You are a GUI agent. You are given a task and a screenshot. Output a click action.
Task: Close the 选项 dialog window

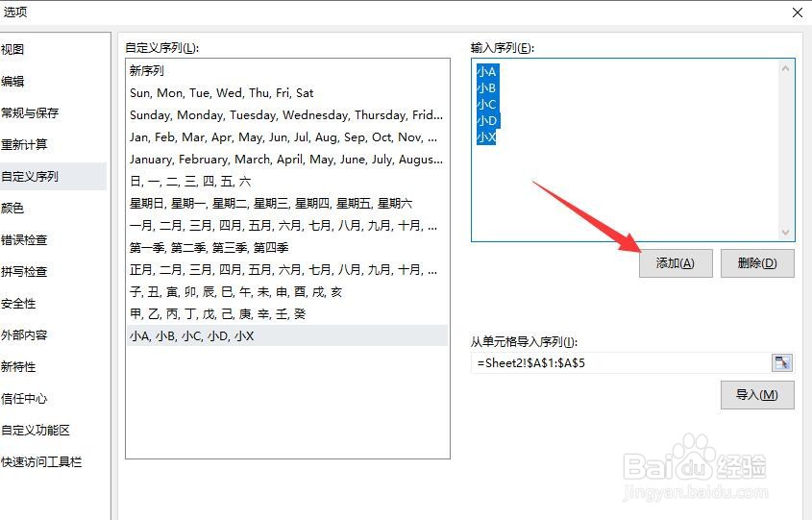798,12
